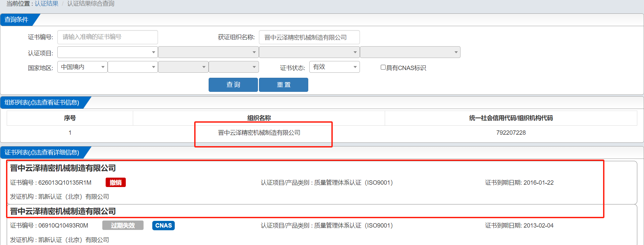
Task: Open the first 认证项目 dropdown
Action: (108, 52)
